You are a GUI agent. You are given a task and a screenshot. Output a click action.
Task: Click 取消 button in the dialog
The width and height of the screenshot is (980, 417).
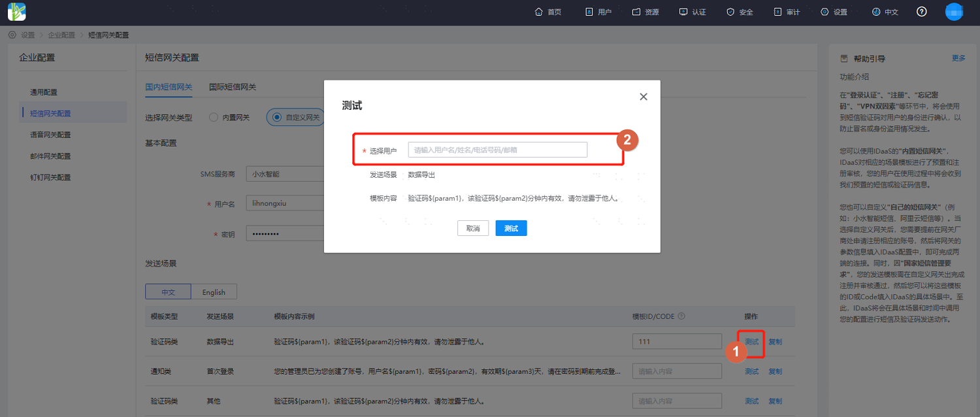pos(473,228)
